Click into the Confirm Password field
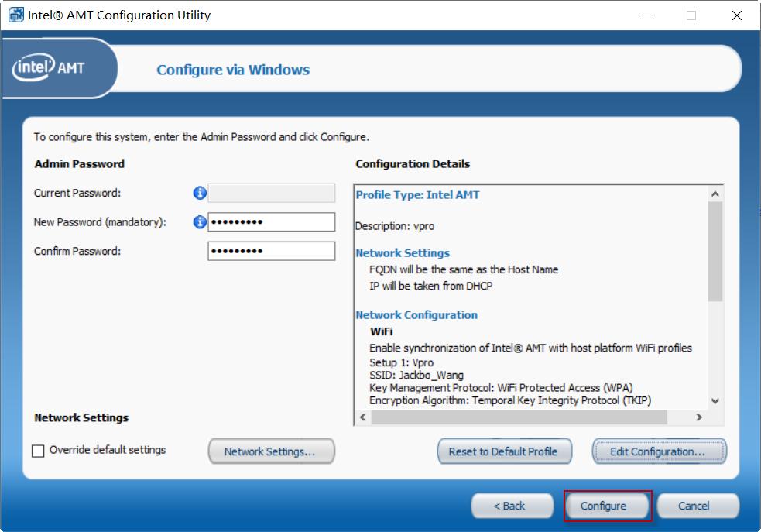Screen dimensions: 761x532 (x=271, y=251)
